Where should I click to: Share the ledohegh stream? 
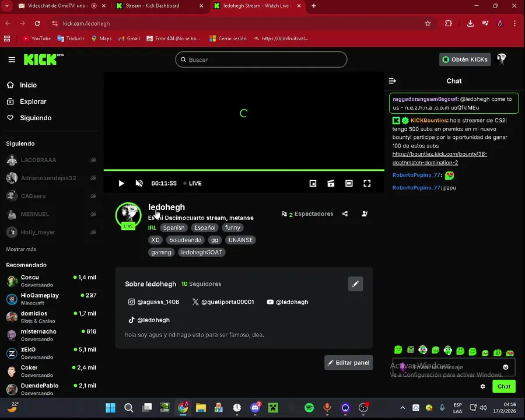pyautogui.click(x=345, y=213)
